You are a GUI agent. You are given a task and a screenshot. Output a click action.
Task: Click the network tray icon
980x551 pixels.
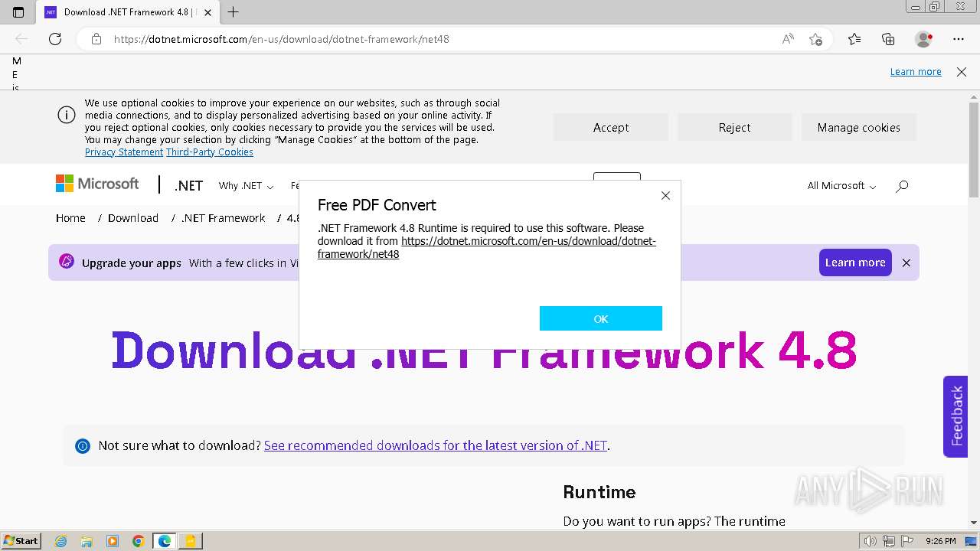click(889, 541)
